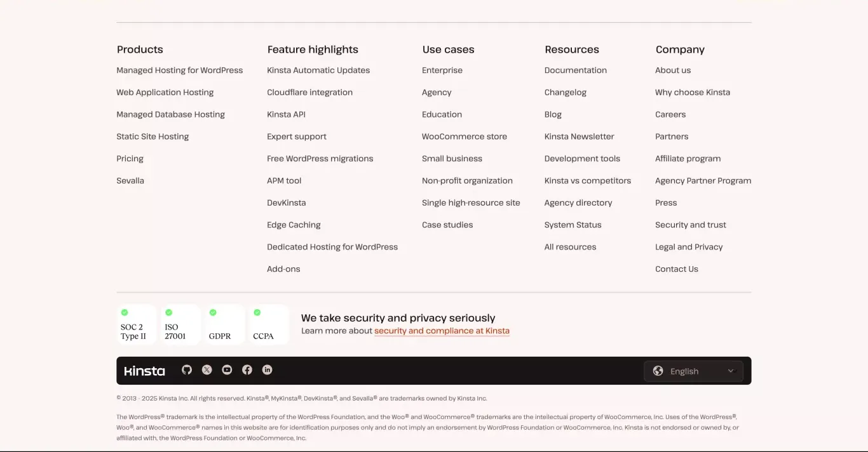
Task: Select the ISO 27001 compliance badge
Action: click(180, 324)
